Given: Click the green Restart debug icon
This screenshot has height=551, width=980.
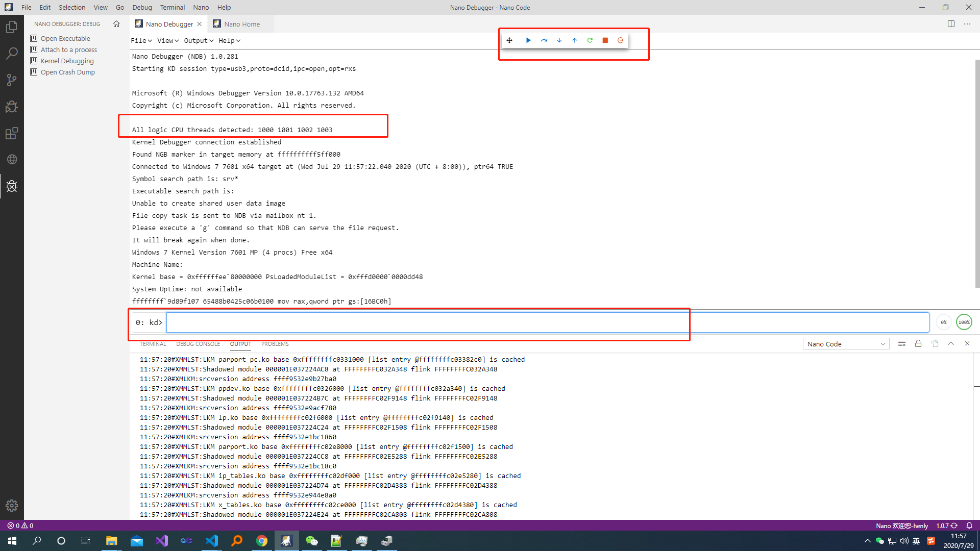Looking at the screenshot, I should tap(590, 40).
